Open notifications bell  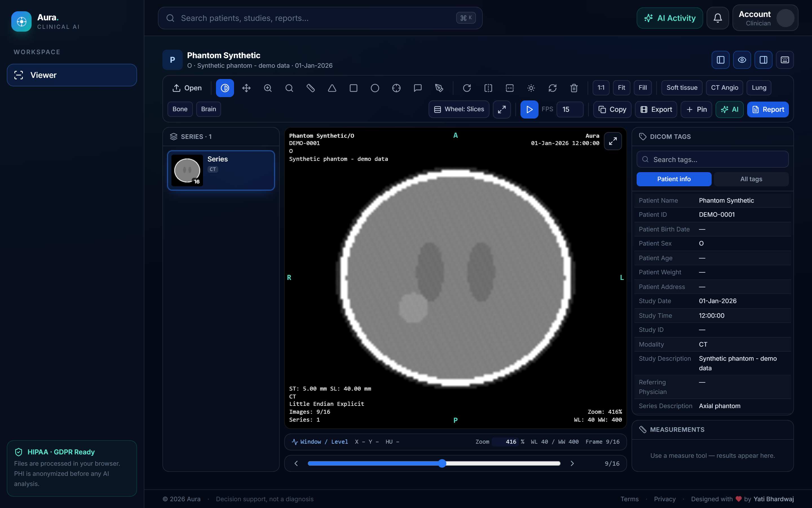pos(718,18)
